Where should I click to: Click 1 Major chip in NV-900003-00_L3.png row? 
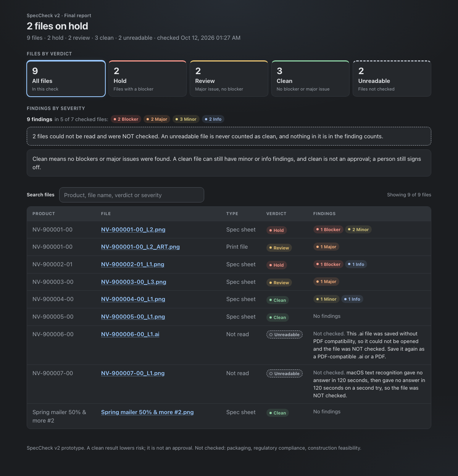pos(326,282)
